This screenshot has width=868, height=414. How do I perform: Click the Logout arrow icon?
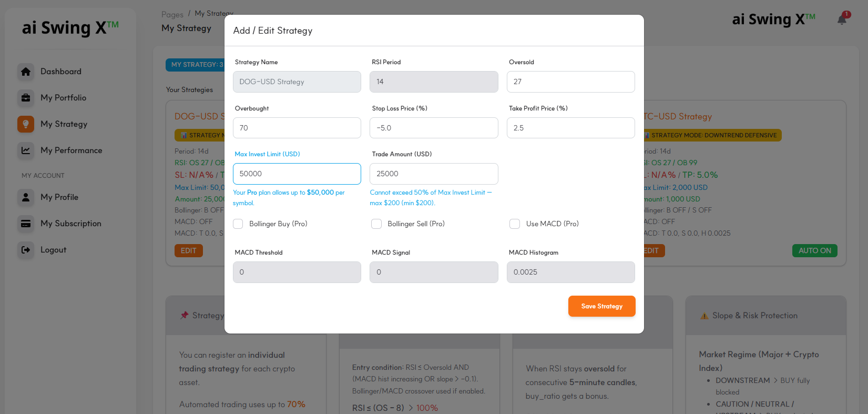pos(25,250)
